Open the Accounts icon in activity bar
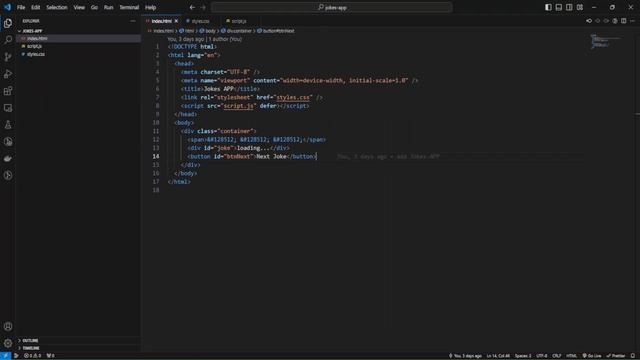The width and height of the screenshot is (640, 360). click(x=8, y=326)
